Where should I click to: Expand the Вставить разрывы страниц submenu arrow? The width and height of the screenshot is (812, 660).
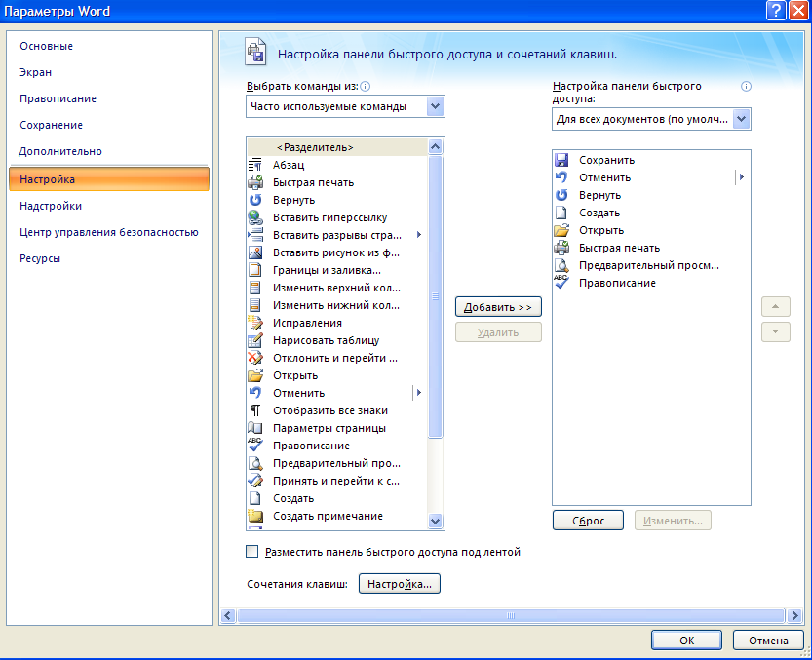[418, 235]
